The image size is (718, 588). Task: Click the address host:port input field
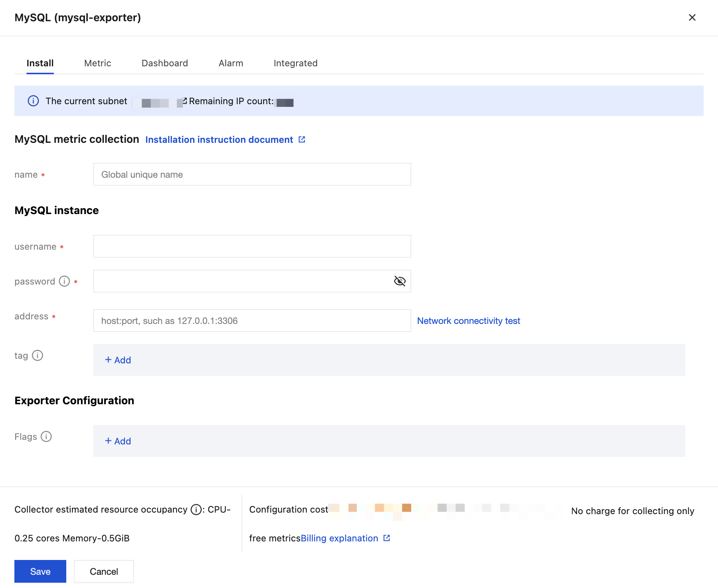click(x=252, y=321)
